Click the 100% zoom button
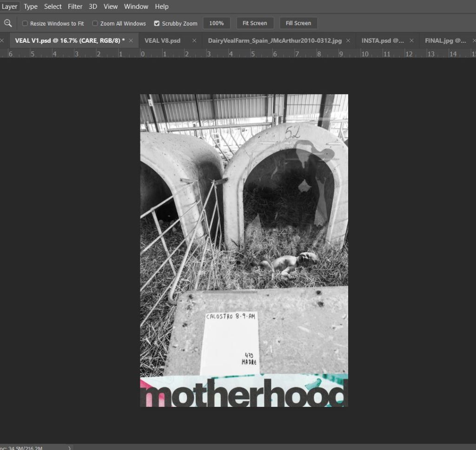Image resolution: width=476 pixels, height=450 pixels. (x=216, y=23)
